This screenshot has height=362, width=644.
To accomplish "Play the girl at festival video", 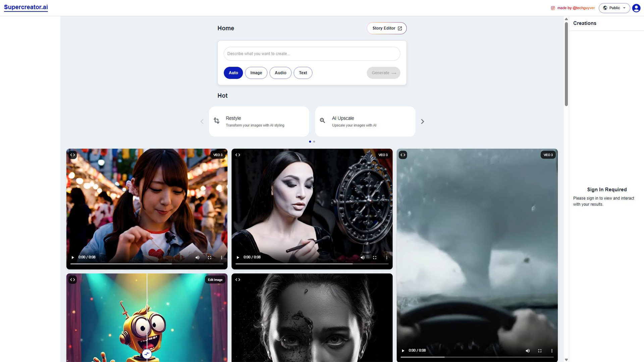I will [x=73, y=257].
